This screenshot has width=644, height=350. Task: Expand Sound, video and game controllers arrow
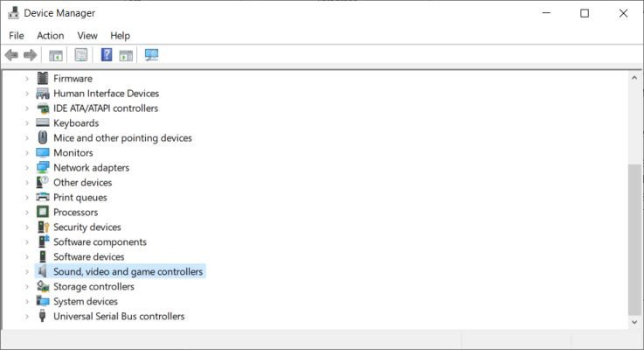click(27, 272)
